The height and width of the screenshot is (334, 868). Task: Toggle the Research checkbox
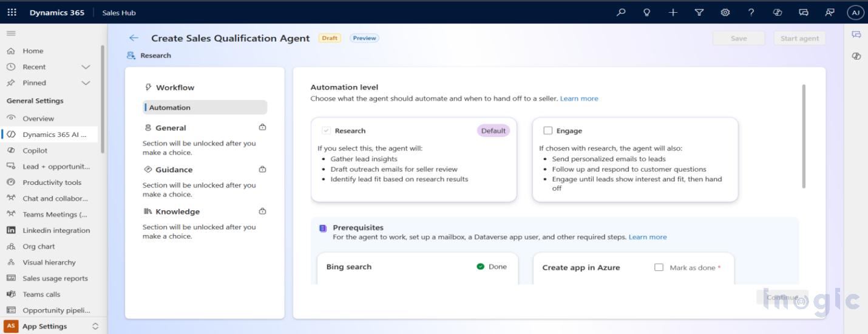327,130
